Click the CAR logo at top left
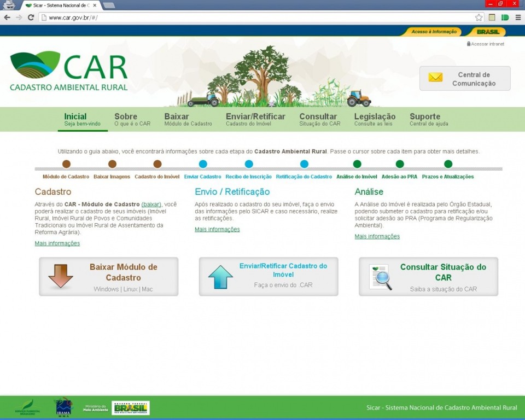 click(x=69, y=71)
